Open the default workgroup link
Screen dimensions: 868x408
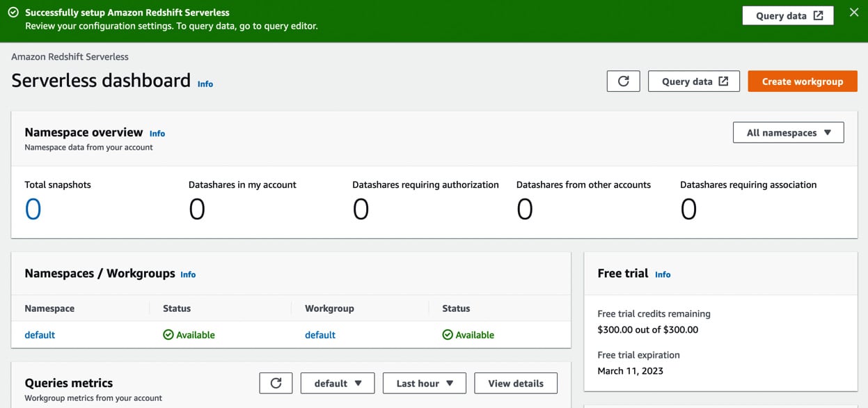[320, 335]
